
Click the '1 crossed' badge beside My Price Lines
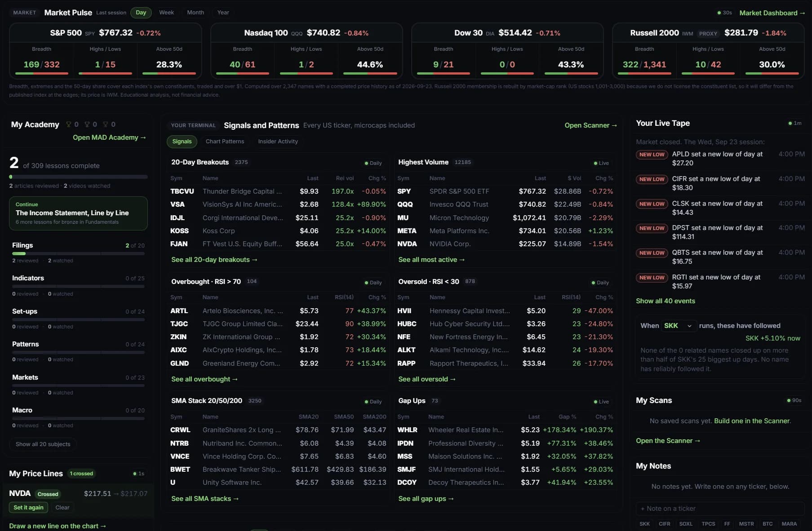pyautogui.click(x=81, y=473)
